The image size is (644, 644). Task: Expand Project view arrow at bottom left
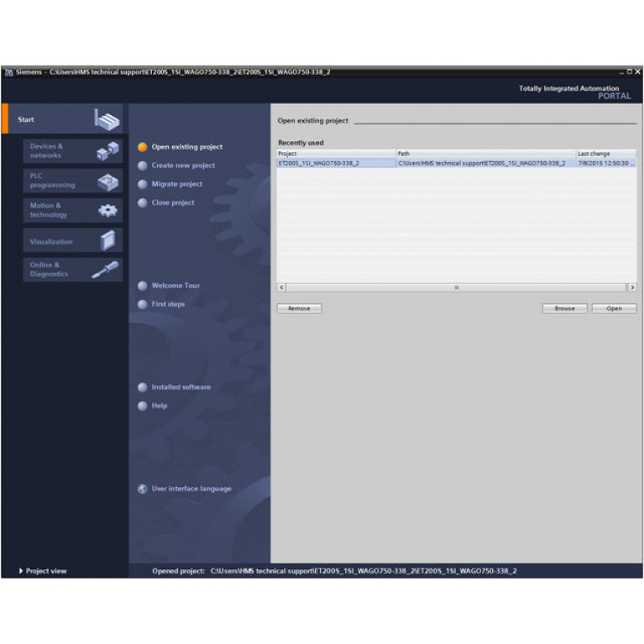click(x=20, y=571)
